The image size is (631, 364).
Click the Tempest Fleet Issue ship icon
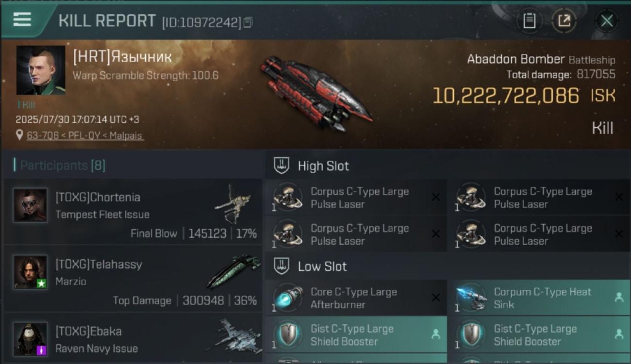pos(234,203)
